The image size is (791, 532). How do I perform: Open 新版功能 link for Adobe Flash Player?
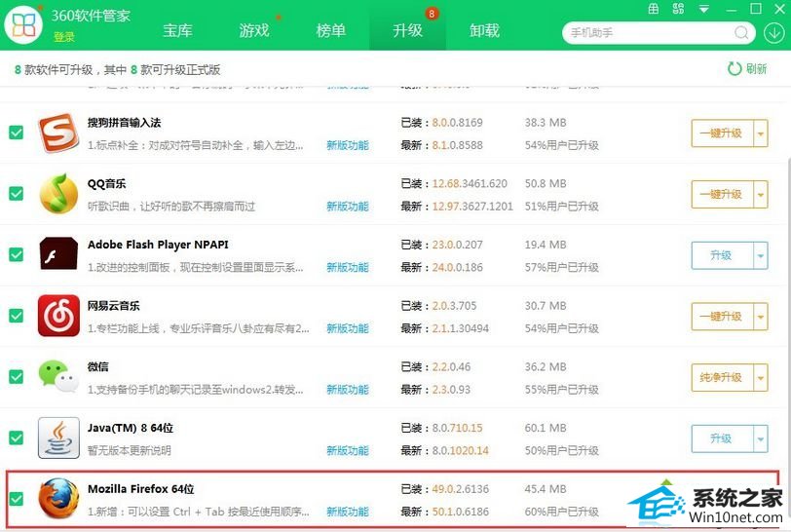[348, 268]
